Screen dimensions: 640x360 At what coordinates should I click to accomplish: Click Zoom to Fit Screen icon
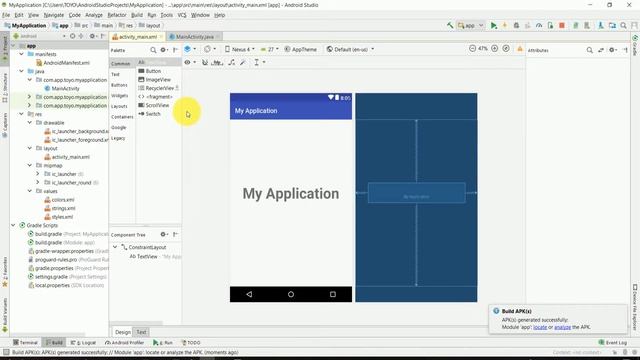tap(506, 48)
